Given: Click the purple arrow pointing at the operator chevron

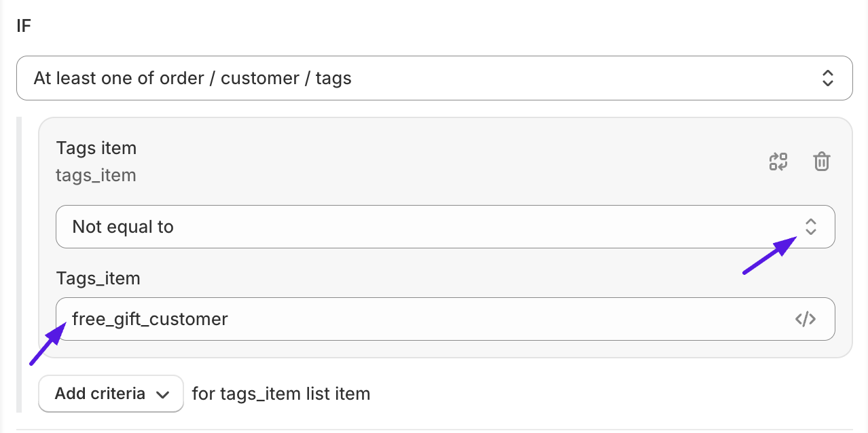Looking at the screenshot, I should coord(770,255).
